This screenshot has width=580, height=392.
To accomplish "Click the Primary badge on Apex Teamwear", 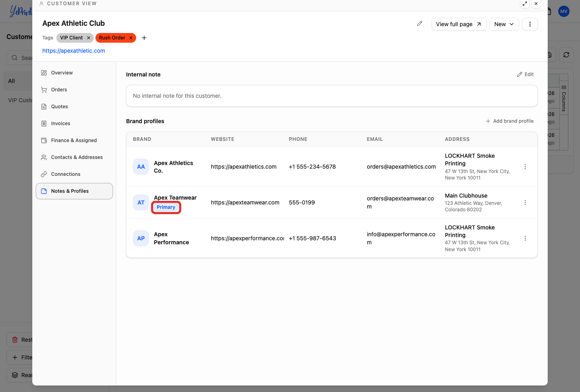I will 166,207.
